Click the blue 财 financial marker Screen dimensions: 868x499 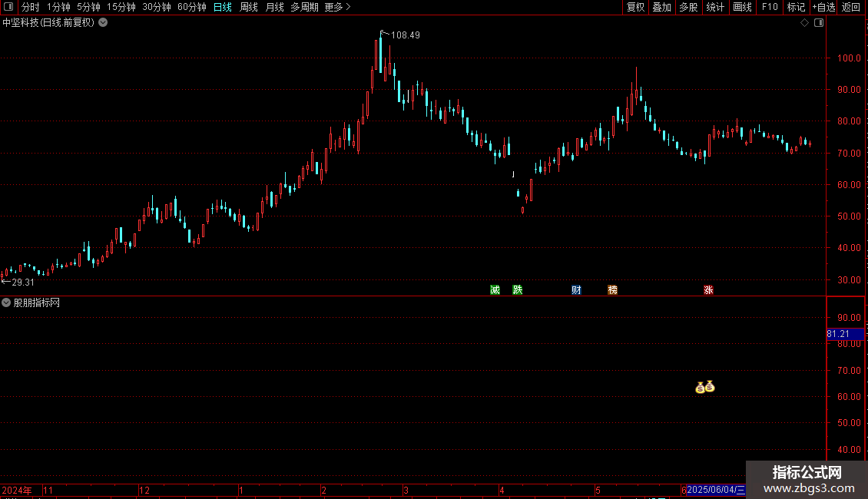(576, 290)
